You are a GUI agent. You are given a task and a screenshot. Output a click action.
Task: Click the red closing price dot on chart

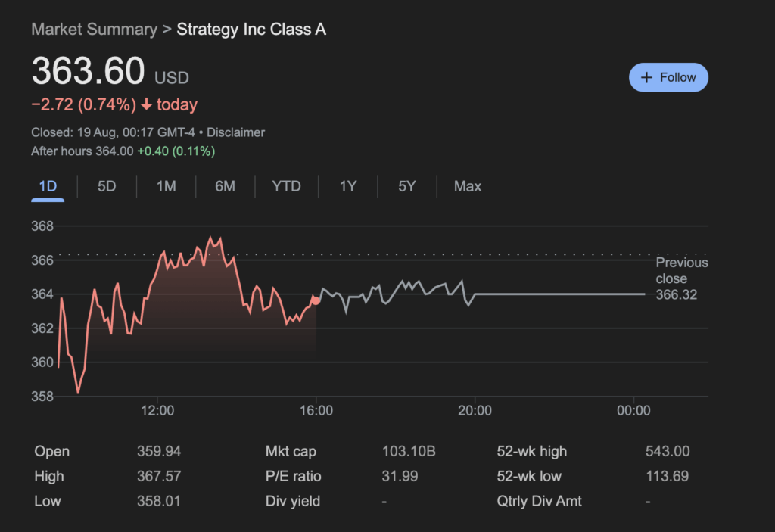pos(316,300)
